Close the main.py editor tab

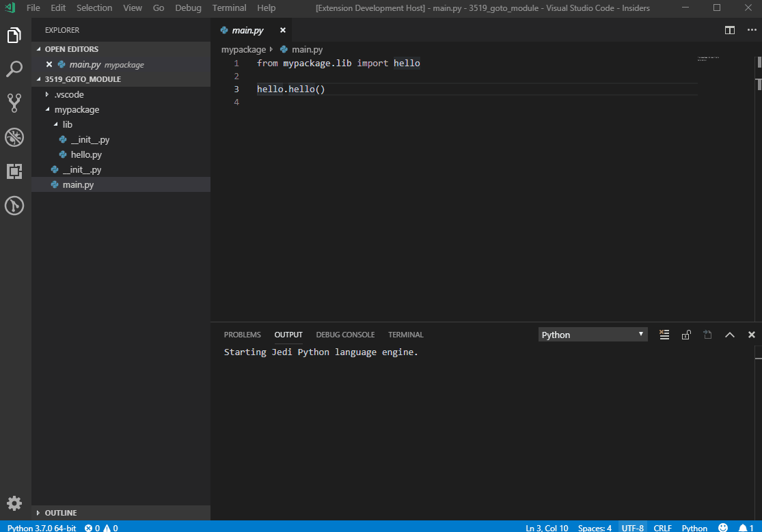(283, 30)
